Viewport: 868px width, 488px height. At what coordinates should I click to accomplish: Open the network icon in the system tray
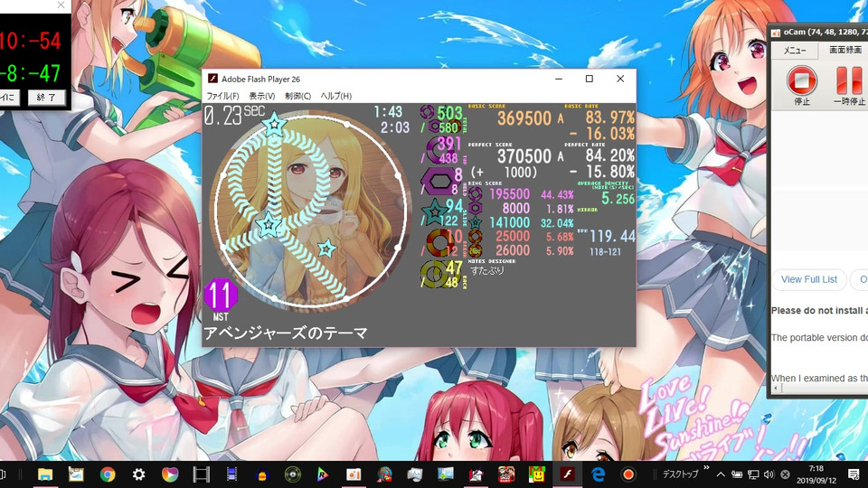point(753,474)
